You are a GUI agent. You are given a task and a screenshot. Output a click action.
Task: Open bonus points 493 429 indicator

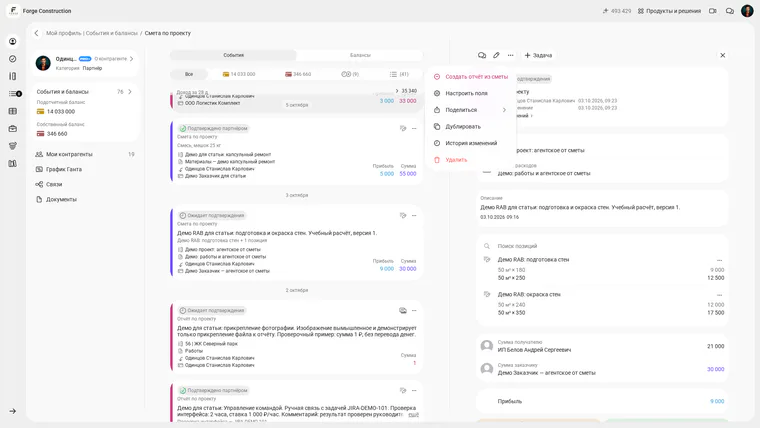(x=617, y=11)
